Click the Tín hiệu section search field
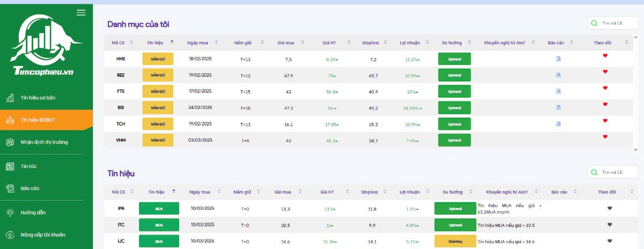 point(617,172)
